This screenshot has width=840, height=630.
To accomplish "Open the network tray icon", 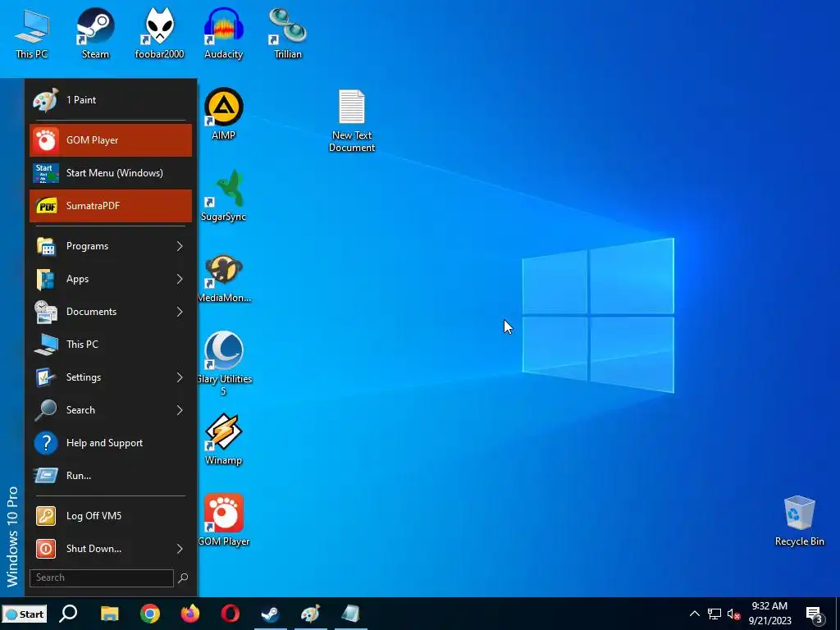I will coord(714,614).
